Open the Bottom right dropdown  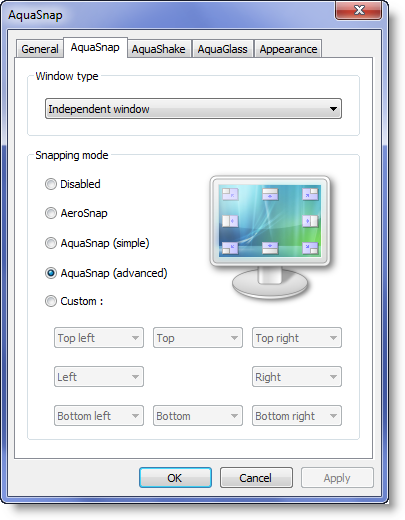point(297,416)
